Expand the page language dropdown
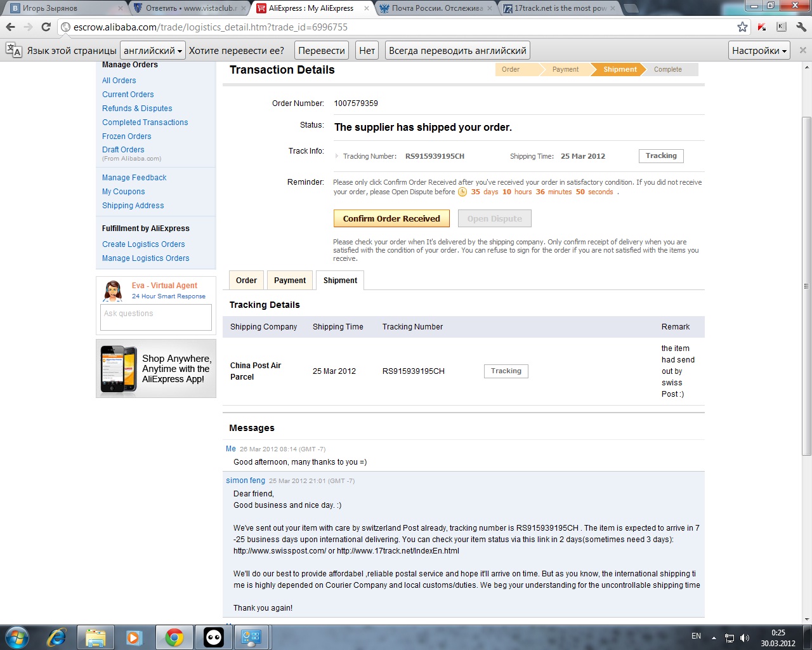This screenshot has height=650, width=812. pyautogui.click(x=153, y=51)
